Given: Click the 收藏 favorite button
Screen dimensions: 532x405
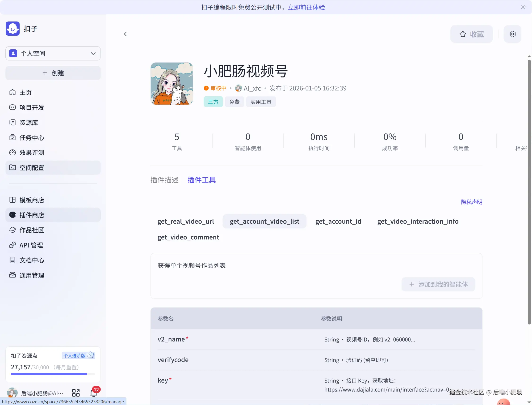Looking at the screenshot, I should coord(471,34).
